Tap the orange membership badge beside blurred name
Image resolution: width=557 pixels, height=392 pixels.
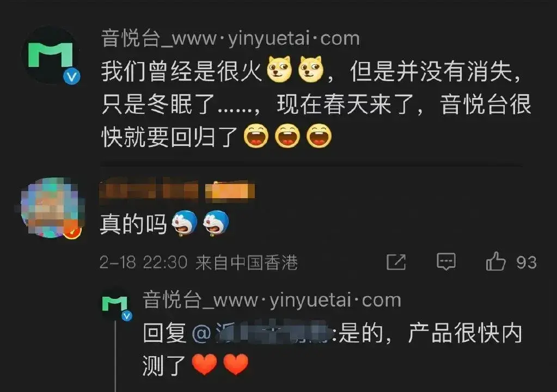[x=230, y=191]
